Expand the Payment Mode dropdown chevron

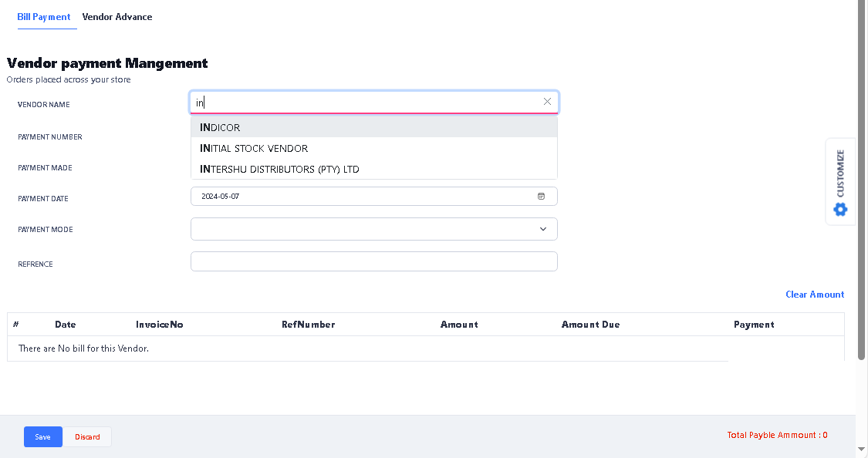[543, 229]
